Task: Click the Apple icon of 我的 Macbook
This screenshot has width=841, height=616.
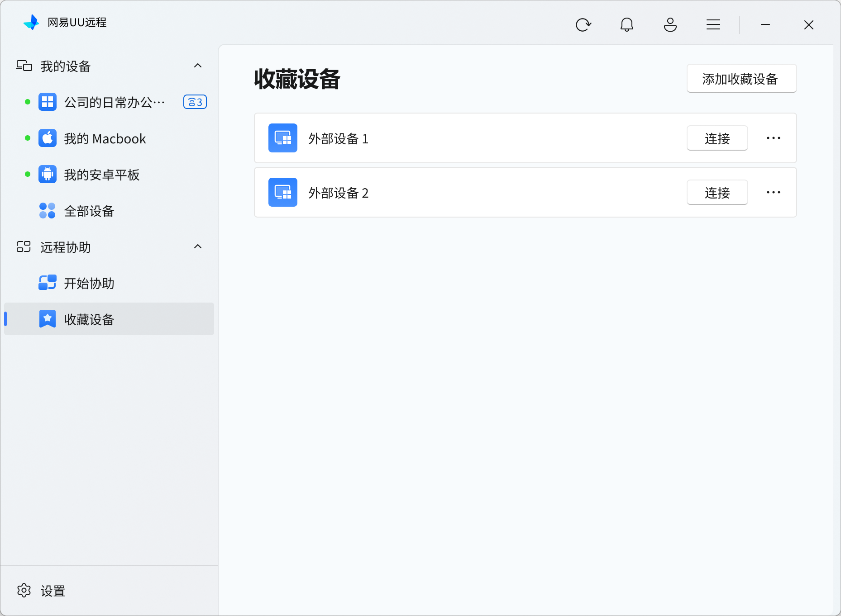Action: [x=48, y=138]
